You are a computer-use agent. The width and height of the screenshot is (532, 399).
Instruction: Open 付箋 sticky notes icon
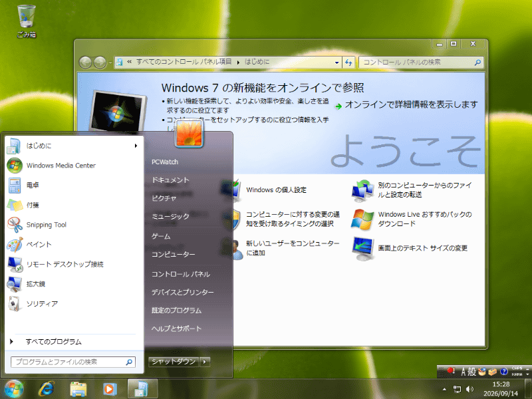14,205
